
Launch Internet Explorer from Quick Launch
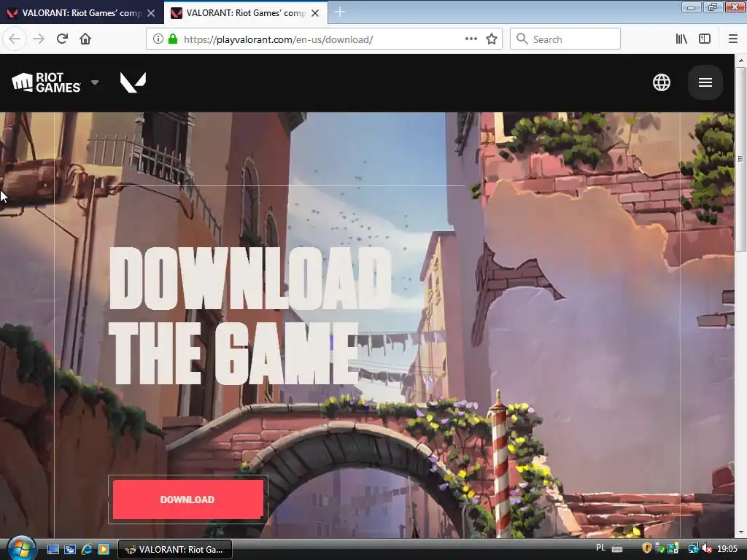(87, 550)
